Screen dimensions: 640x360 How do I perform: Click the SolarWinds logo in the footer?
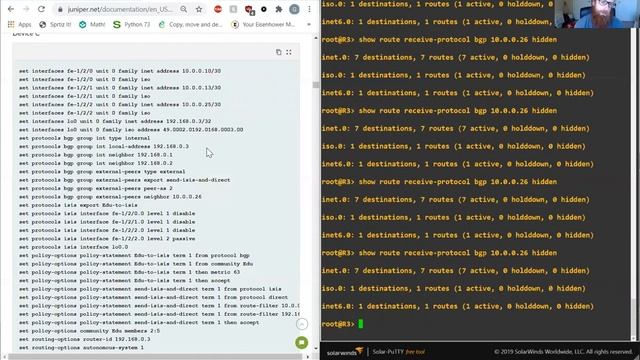click(x=345, y=351)
